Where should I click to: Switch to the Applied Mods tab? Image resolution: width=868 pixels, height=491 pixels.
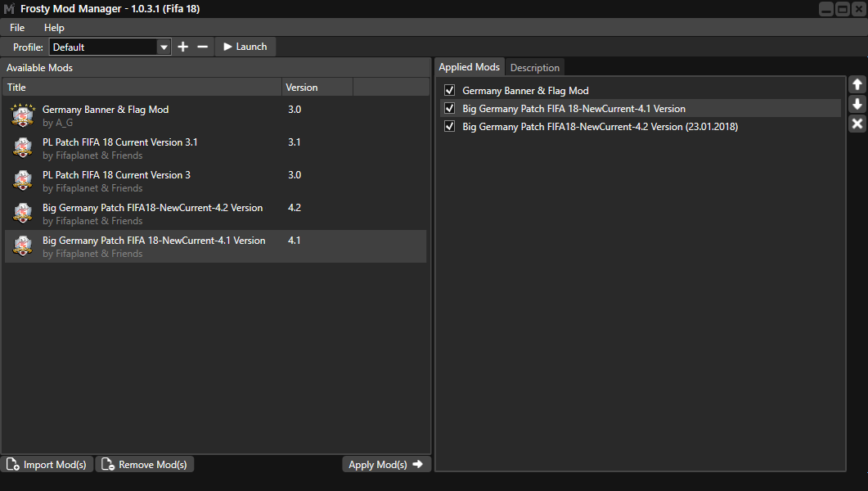470,67
